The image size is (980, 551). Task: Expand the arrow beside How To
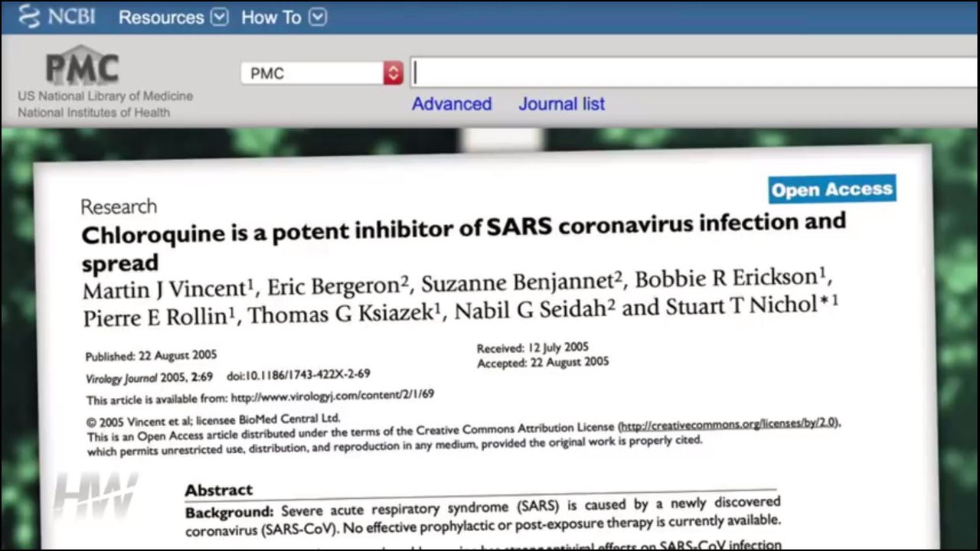coord(318,17)
